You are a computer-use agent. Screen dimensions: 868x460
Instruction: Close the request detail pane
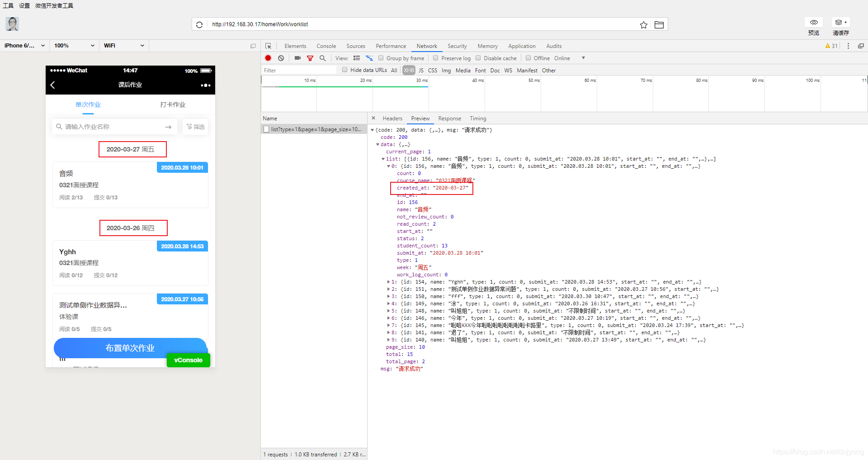pyautogui.click(x=373, y=118)
